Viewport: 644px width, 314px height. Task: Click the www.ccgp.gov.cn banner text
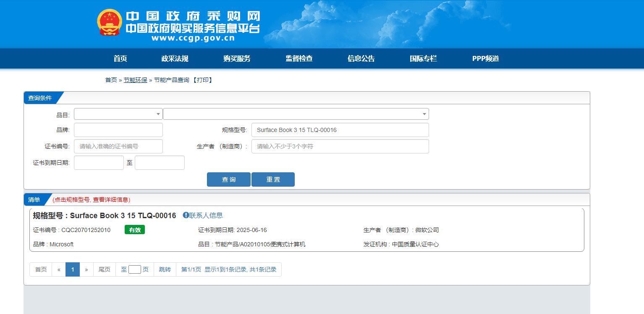pos(193,38)
